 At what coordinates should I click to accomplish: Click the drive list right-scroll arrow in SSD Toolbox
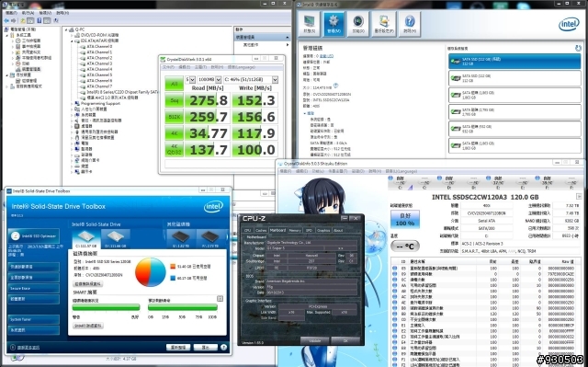(x=227, y=236)
